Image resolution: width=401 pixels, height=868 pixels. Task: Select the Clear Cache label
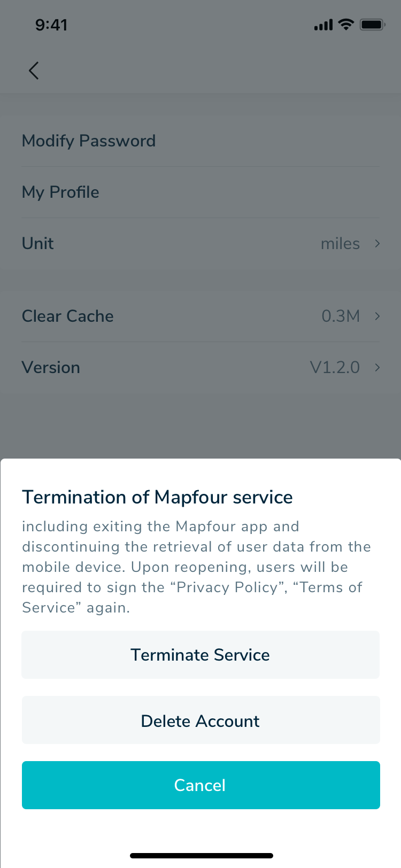click(68, 316)
